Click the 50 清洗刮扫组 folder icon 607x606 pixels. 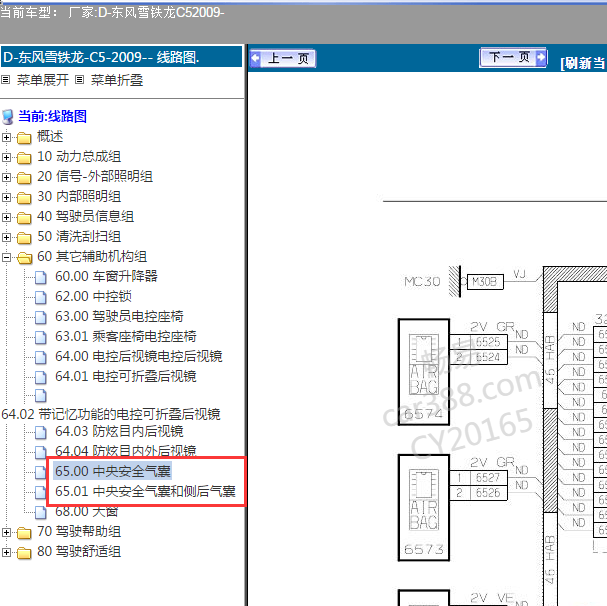[24, 237]
